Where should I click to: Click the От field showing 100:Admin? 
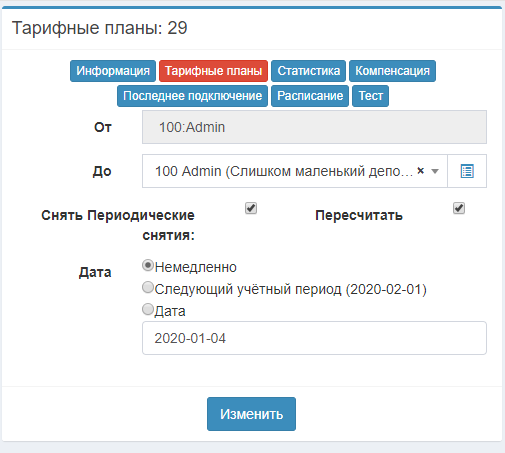(314, 127)
